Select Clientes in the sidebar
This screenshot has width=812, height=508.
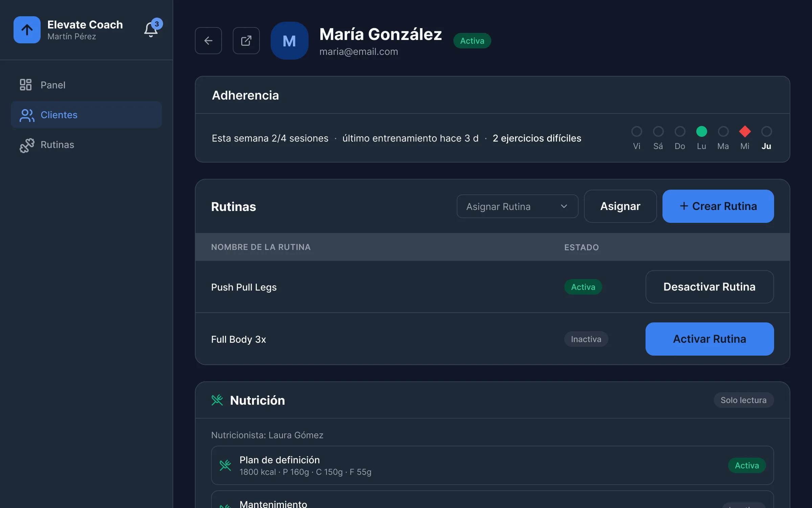pos(86,115)
